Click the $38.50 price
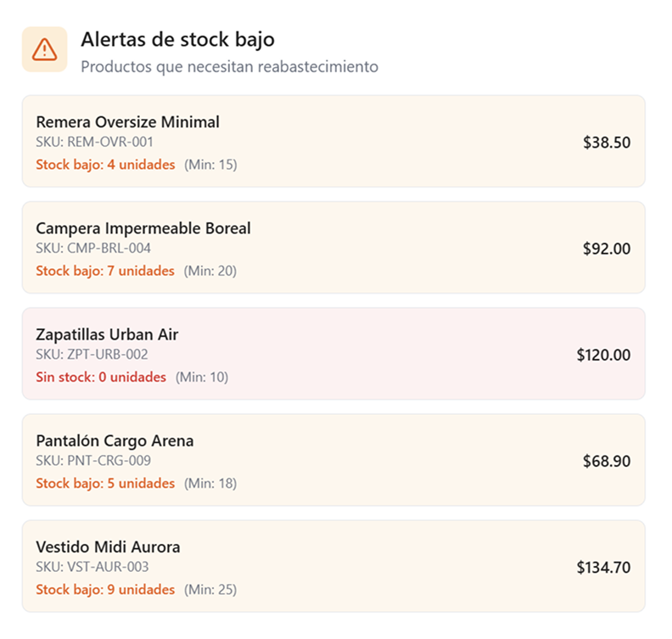Viewport: 672px width, 639px height. click(606, 143)
